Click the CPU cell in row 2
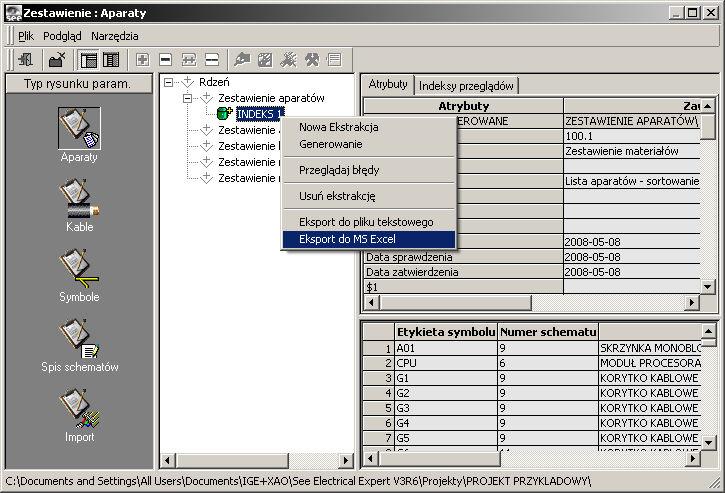Viewport: 725px width, 493px height. coord(446,363)
